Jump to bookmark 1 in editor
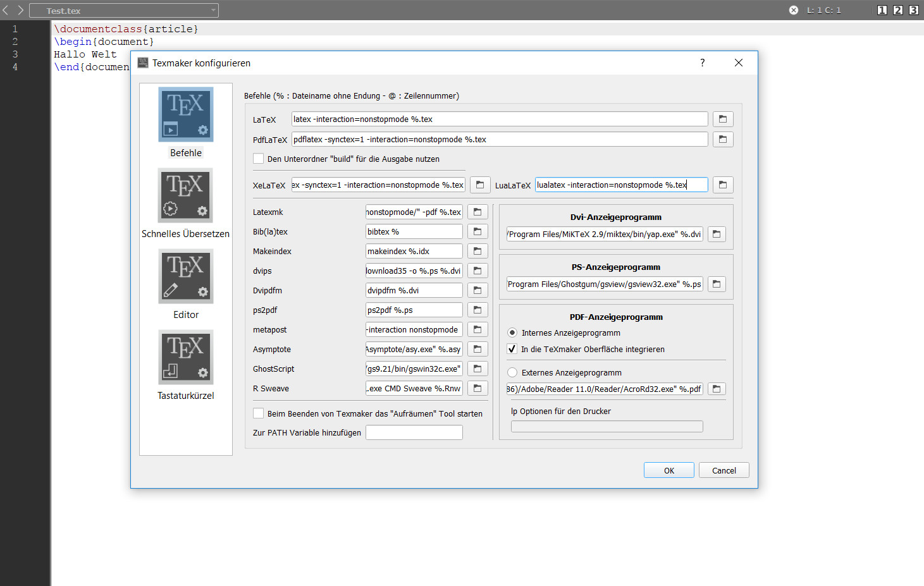This screenshot has width=924, height=586. [x=882, y=10]
